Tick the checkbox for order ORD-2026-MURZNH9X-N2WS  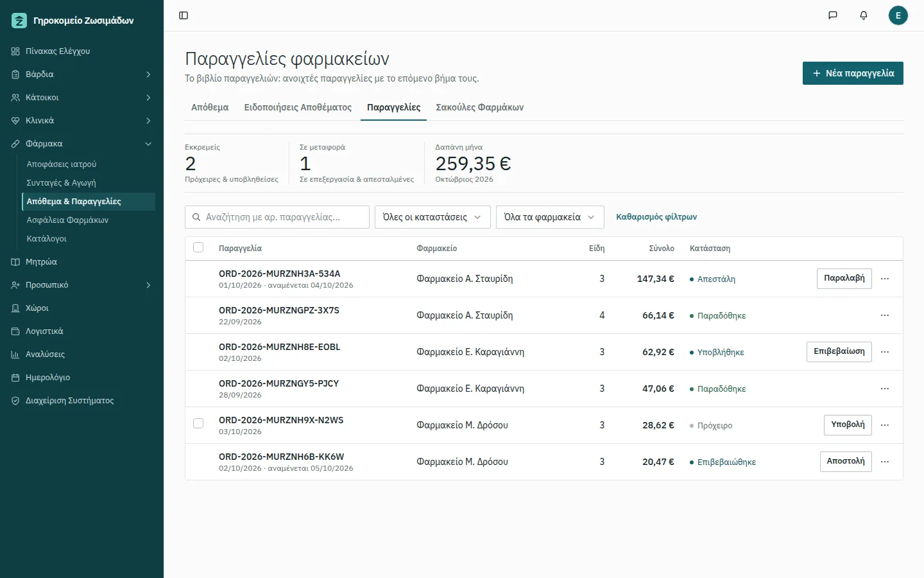click(x=198, y=423)
